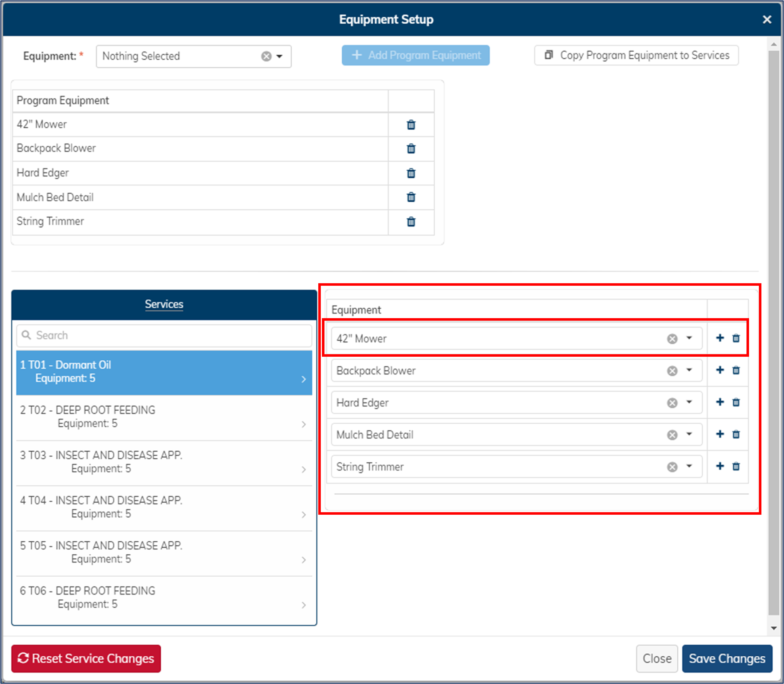
Task: Delete "Backpack Blower" from Program Equipment list
Action: click(411, 149)
